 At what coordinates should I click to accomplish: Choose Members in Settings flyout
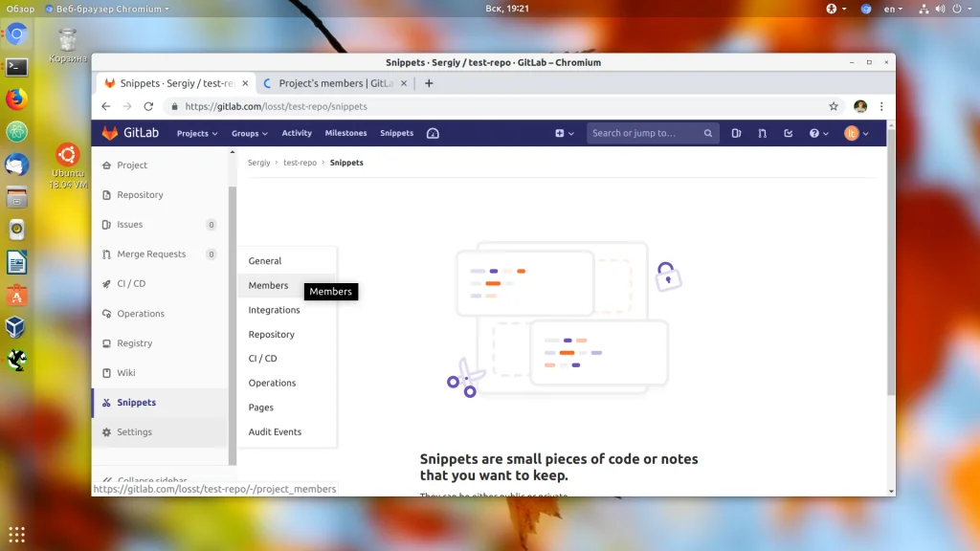(x=287, y=285)
